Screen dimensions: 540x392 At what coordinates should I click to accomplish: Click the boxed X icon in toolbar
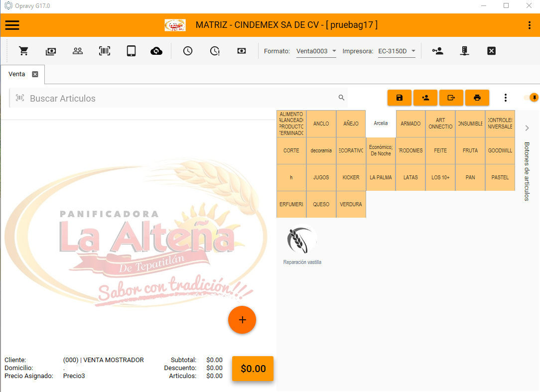point(492,51)
